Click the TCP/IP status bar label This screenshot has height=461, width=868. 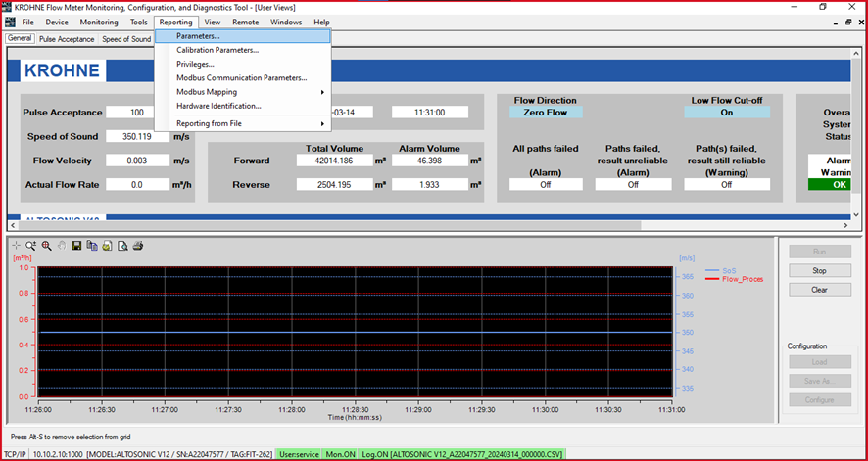coord(15,454)
